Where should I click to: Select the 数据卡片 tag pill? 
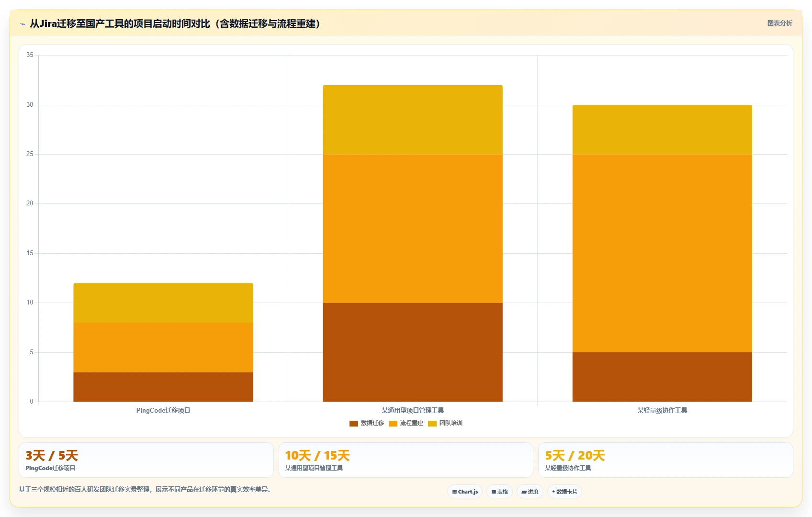point(564,492)
